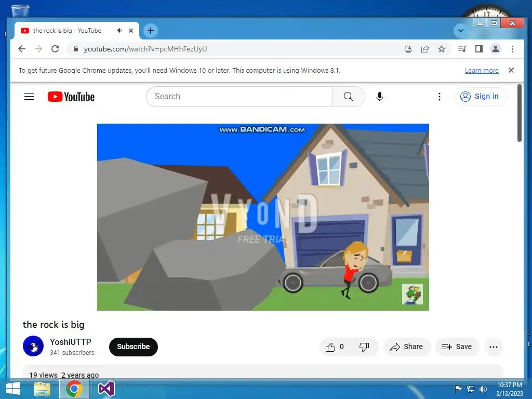Search with your voice microphone icon
532x399 pixels.
click(380, 97)
